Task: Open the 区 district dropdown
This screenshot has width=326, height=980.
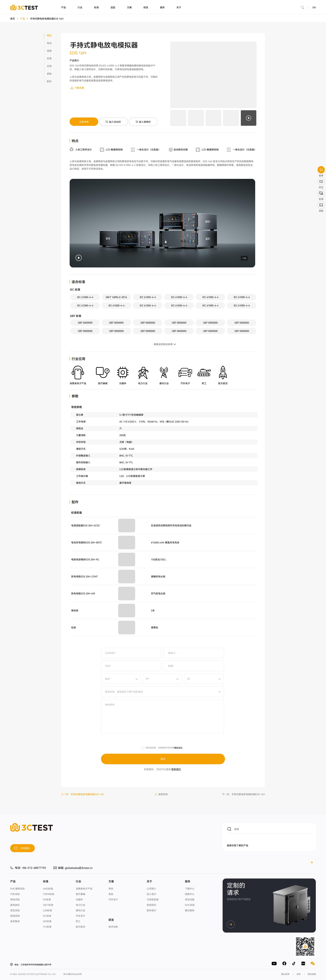Action: pos(204,679)
